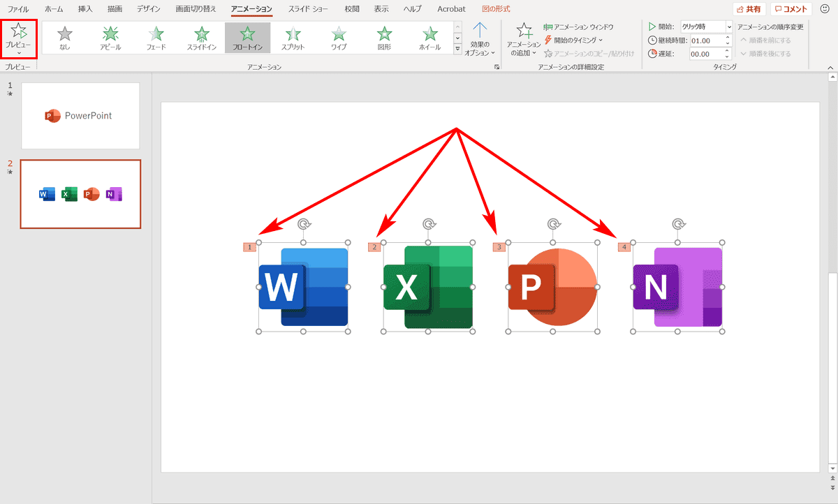Switch to the スライド ショー tab
Viewport: 838px width, 504px height.
[308, 9]
